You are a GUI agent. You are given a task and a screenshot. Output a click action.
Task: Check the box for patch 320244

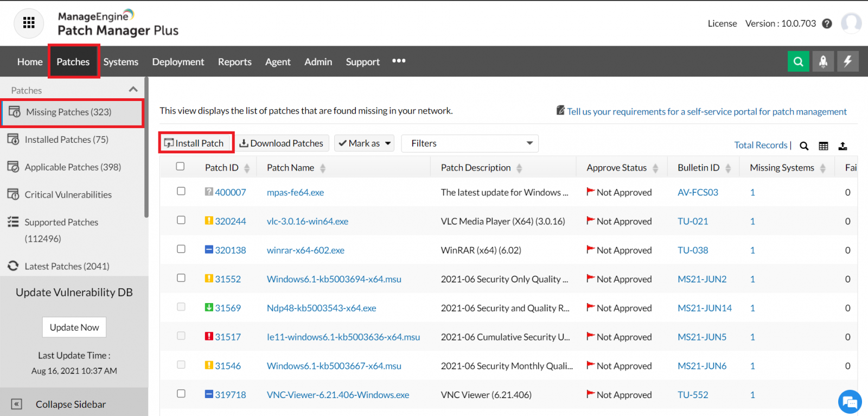click(x=181, y=220)
